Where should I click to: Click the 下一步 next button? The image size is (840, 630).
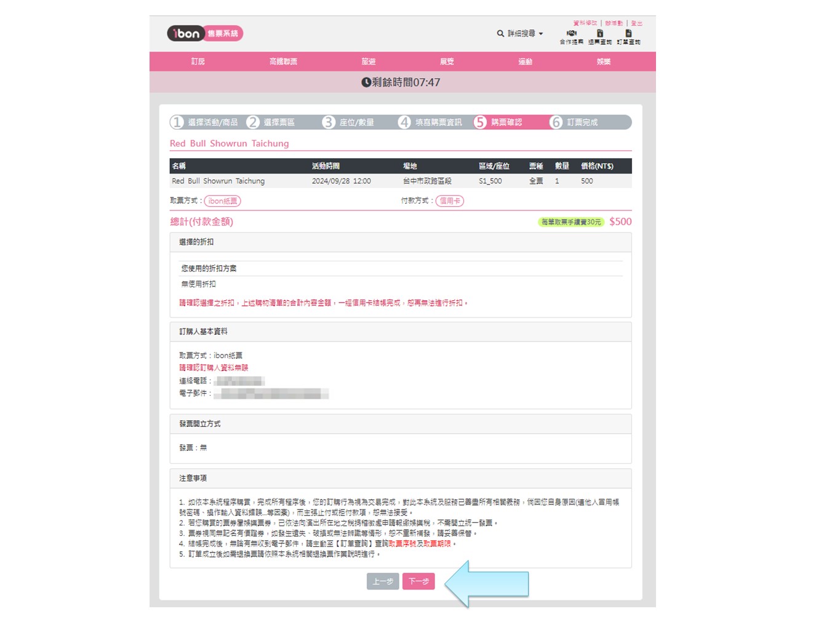click(x=418, y=581)
